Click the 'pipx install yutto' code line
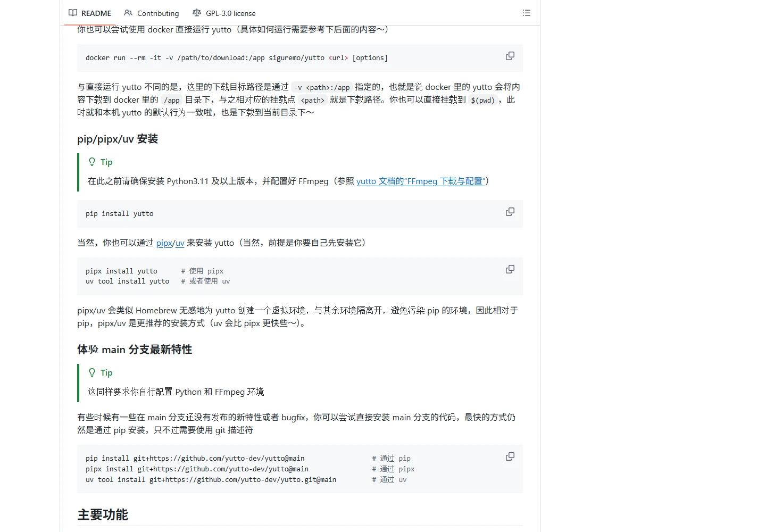This screenshot has height=532, width=766. click(121, 271)
